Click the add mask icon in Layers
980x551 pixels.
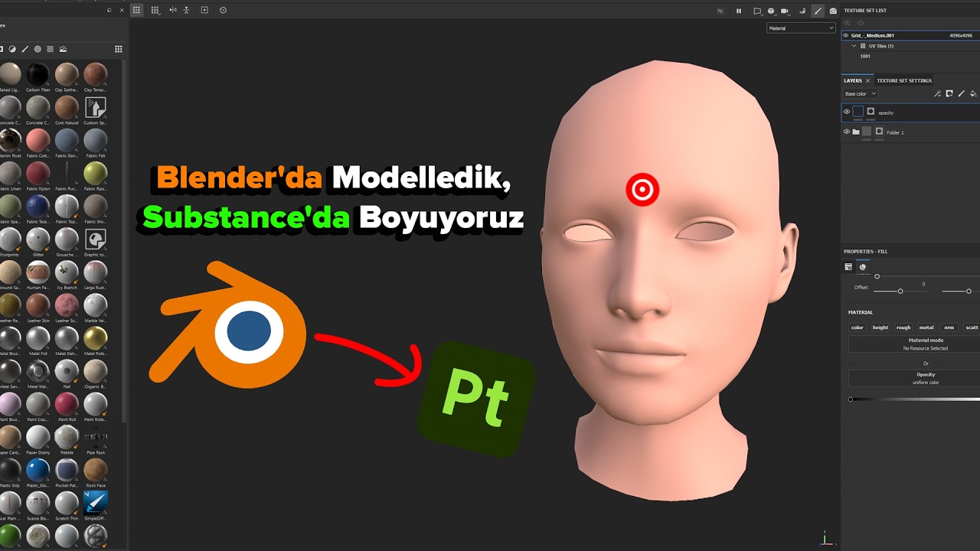[949, 93]
